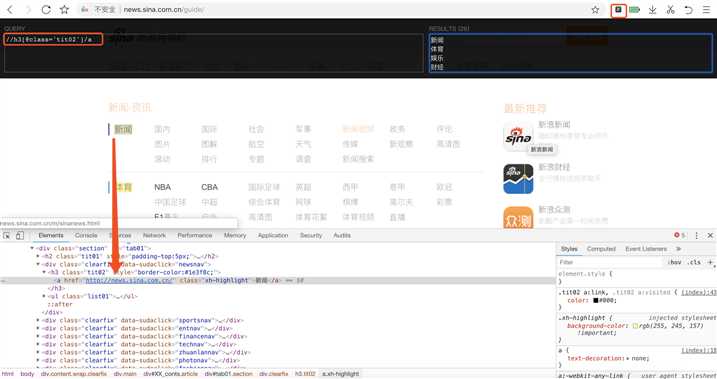Click the scissors screenshot icon
717x379 pixels.
[x=670, y=10]
